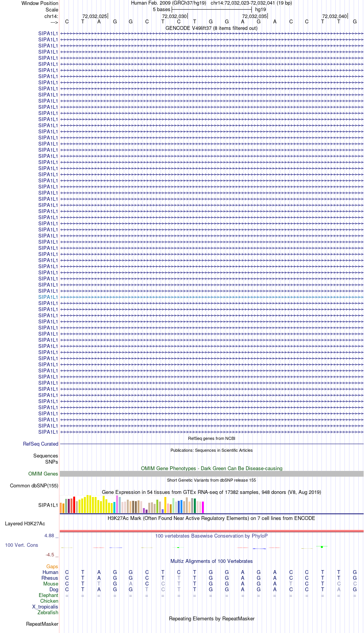Screen dimensions: 364x633
Task: Click the Scale label on the left
Action: tap(52, 10)
